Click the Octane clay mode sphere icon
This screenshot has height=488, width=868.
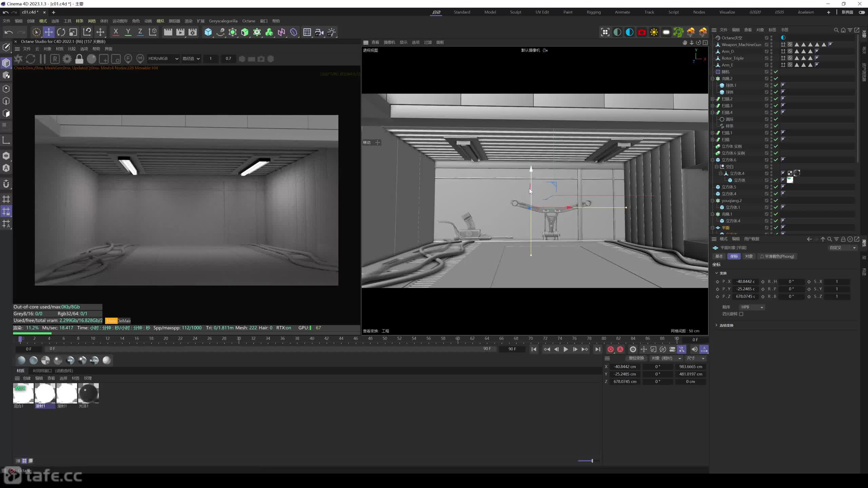click(x=92, y=59)
